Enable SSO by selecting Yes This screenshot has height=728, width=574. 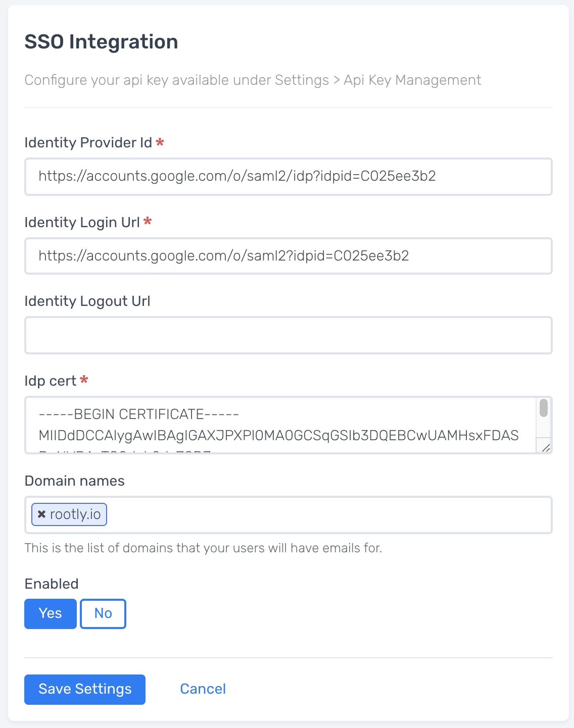(51, 613)
